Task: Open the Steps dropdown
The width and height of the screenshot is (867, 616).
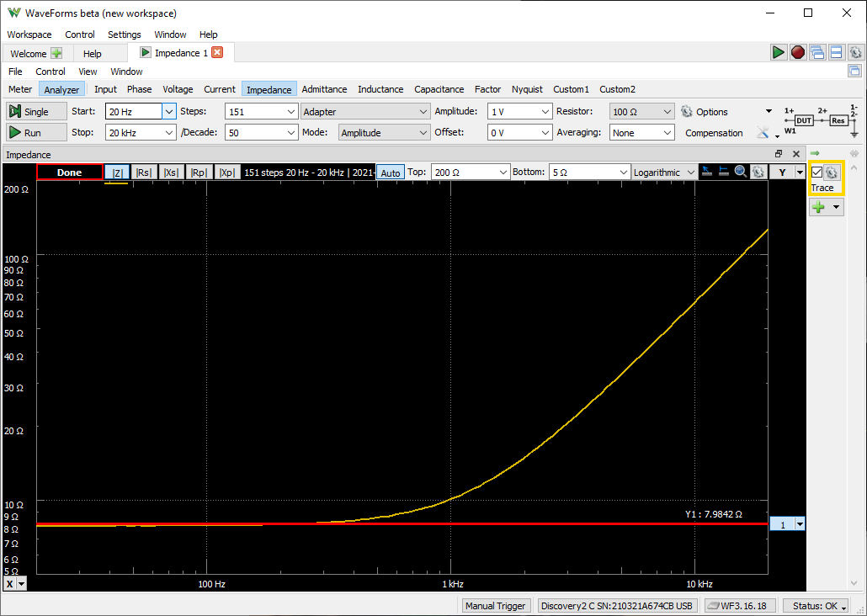Action: (x=291, y=112)
